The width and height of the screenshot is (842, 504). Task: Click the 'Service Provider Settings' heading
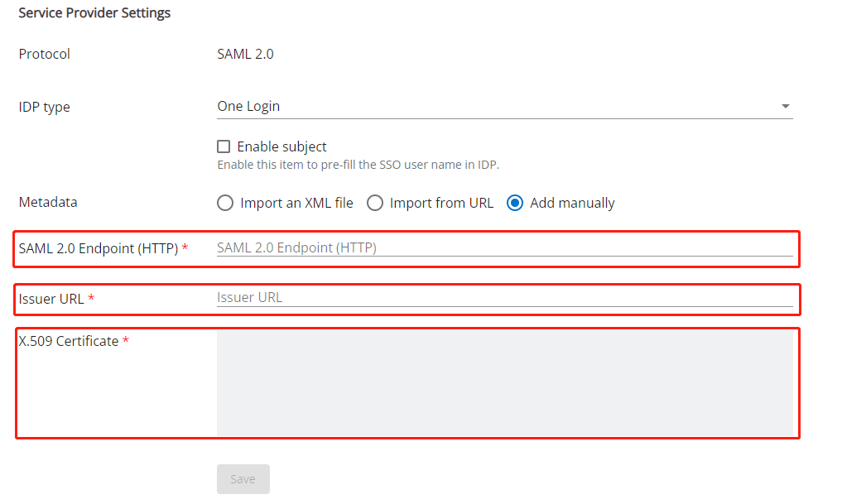pos(94,13)
